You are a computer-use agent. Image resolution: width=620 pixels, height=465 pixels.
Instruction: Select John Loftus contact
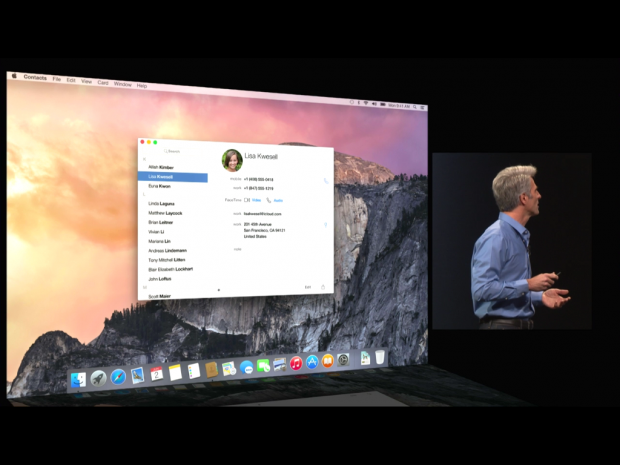pos(160,279)
